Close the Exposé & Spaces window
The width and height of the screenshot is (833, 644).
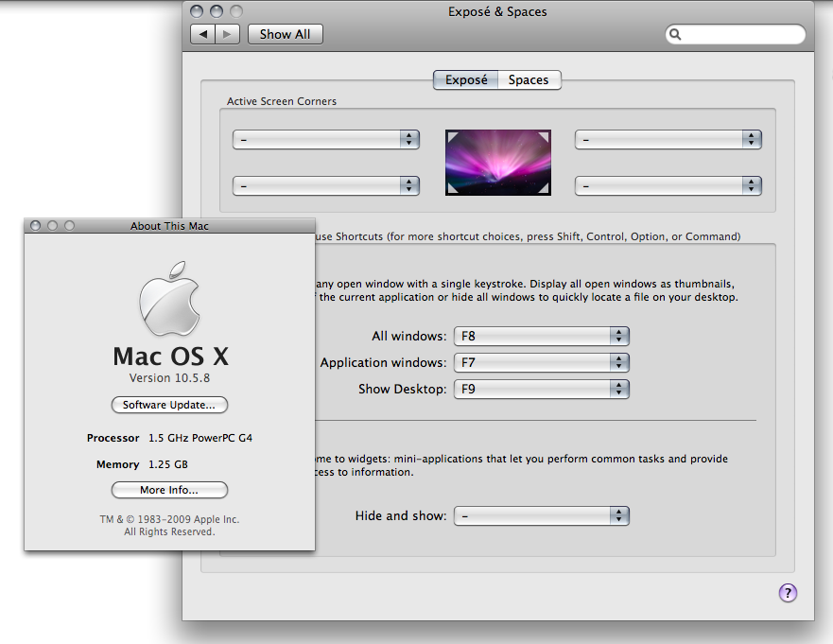click(197, 11)
